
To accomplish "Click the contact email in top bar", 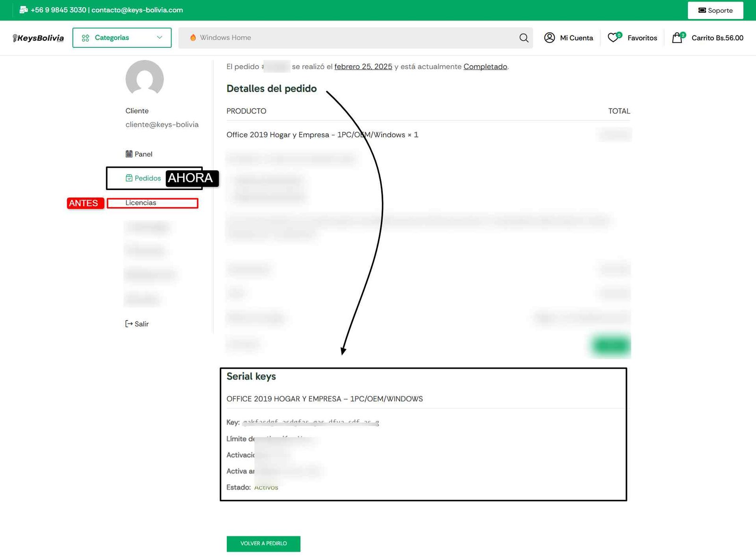I will tap(137, 10).
